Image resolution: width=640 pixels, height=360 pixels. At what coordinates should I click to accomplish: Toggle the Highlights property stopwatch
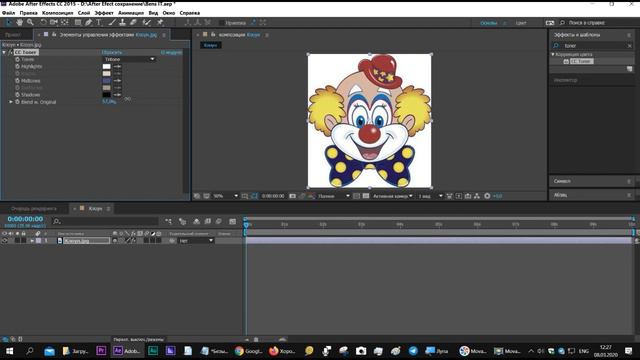(18, 66)
